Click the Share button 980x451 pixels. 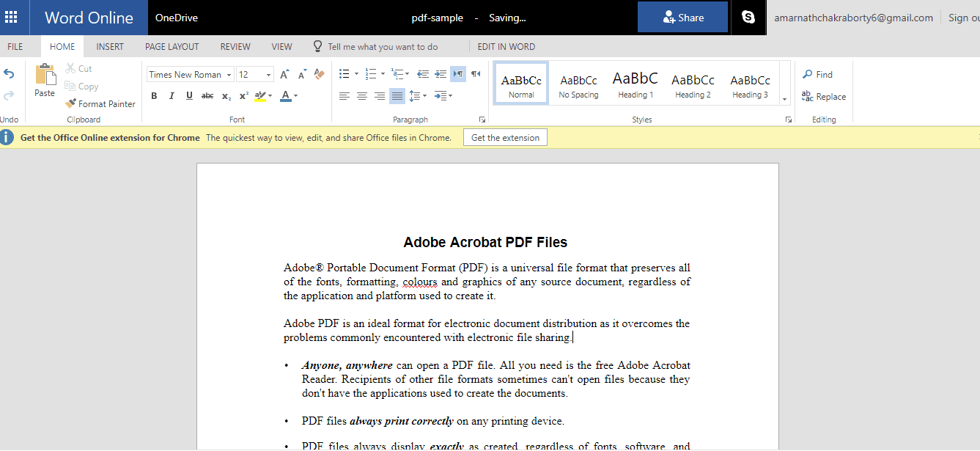point(682,18)
